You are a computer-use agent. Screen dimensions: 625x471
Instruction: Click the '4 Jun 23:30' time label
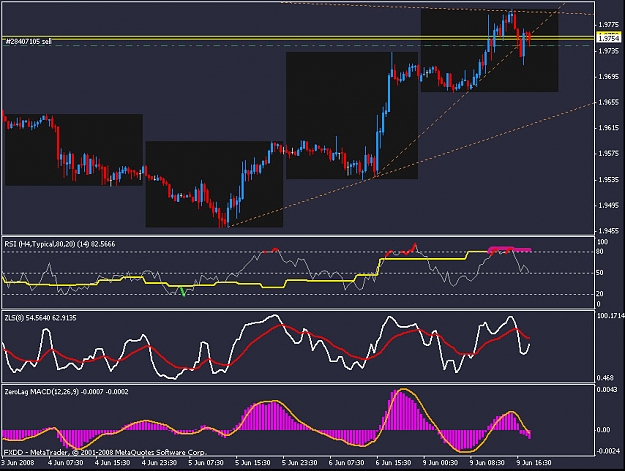tap(159, 463)
